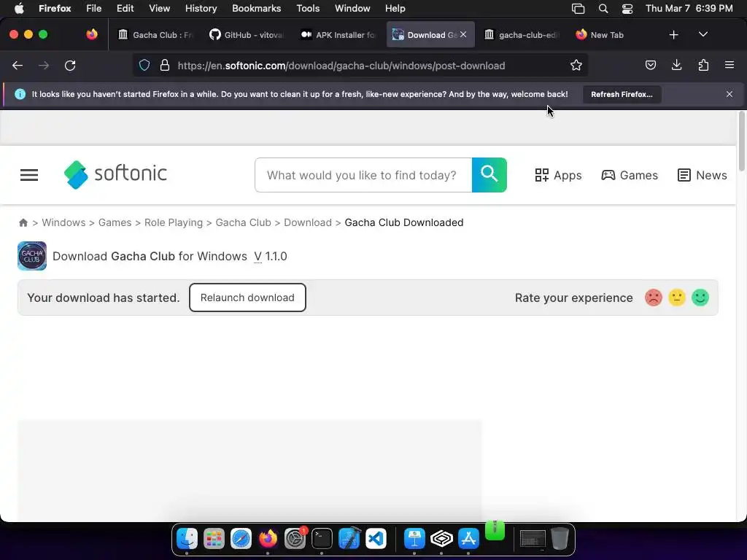Switch to the APK Installer tab

coord(338,35)
